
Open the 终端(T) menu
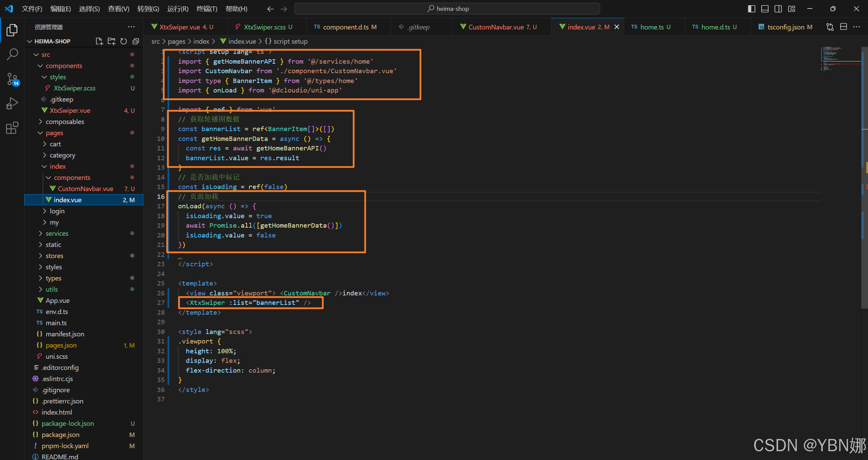coord(206,9)
